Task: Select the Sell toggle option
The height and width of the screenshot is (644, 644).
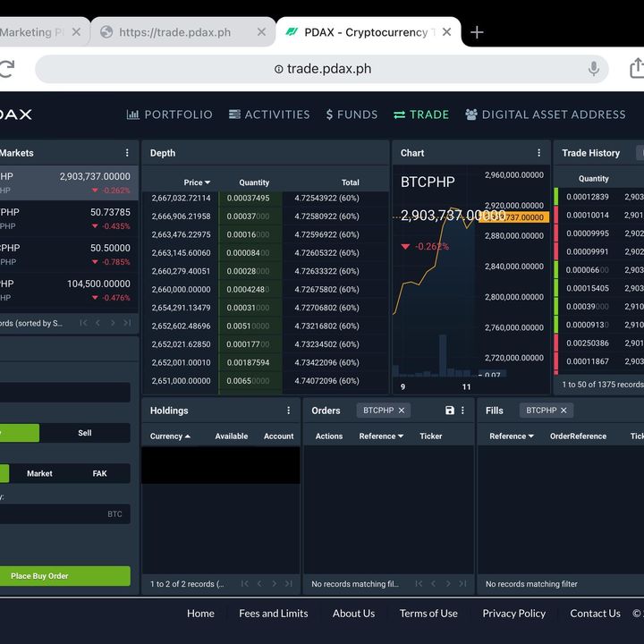Action: coord(85,433)
